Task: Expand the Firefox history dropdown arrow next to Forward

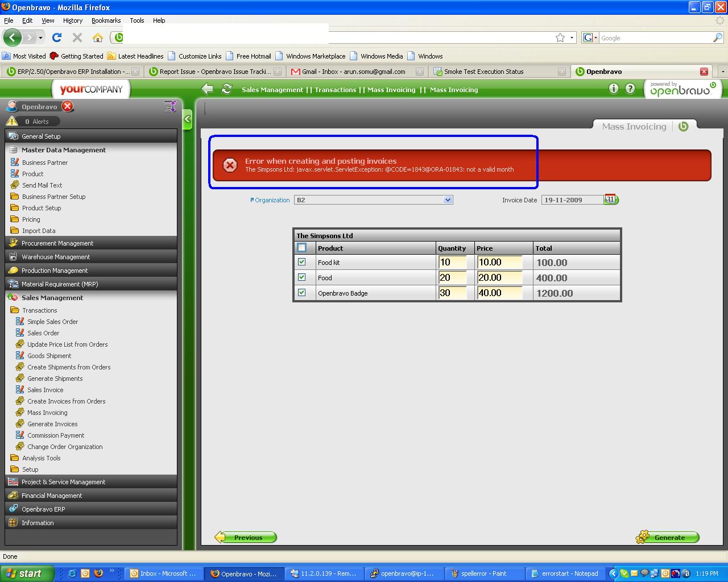Action: point(41,38)
